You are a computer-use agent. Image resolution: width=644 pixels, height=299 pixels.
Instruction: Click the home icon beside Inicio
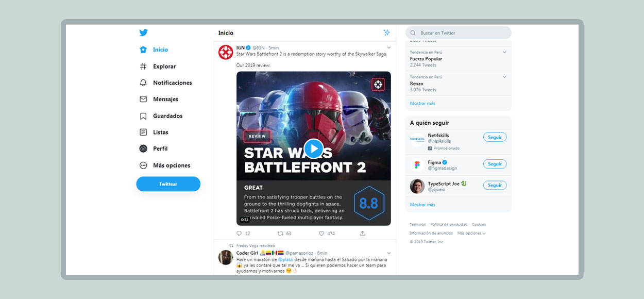pyautogui.click(x=143, y=50)
